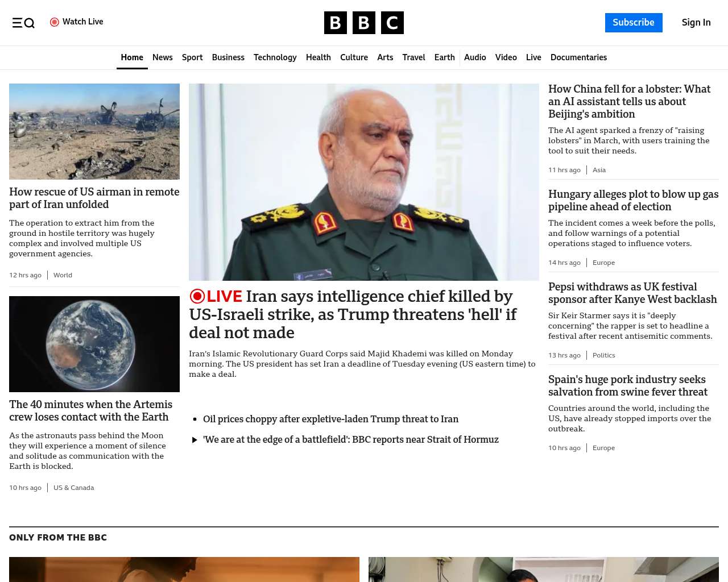Select the News tab
The image size is (728, 582).
(163, 57)
